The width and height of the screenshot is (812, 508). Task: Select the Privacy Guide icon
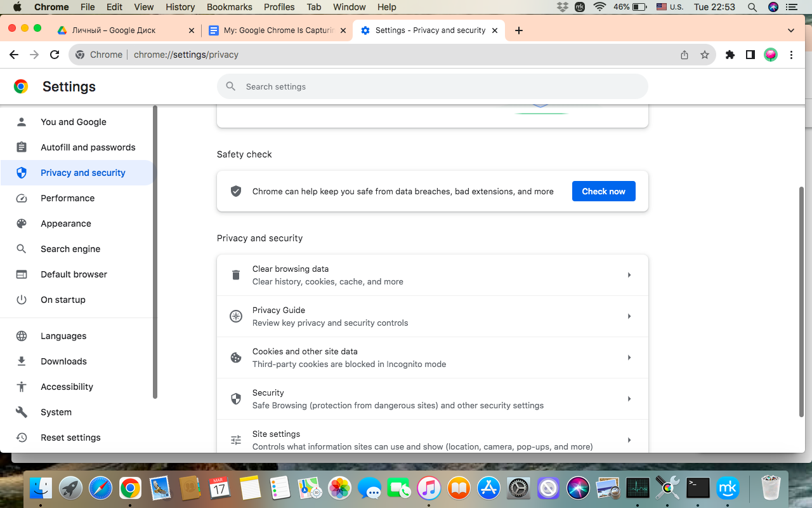(x=235, y=316)
